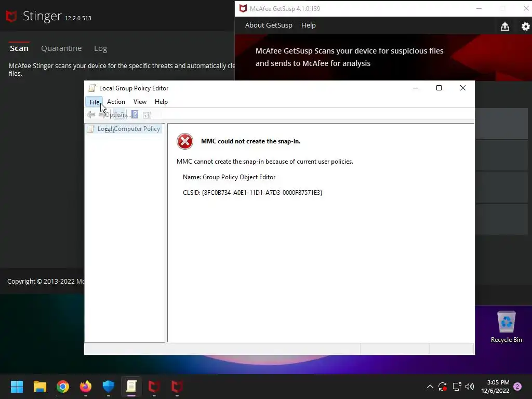Open File Explorer from the taskbar

(39, 387)
